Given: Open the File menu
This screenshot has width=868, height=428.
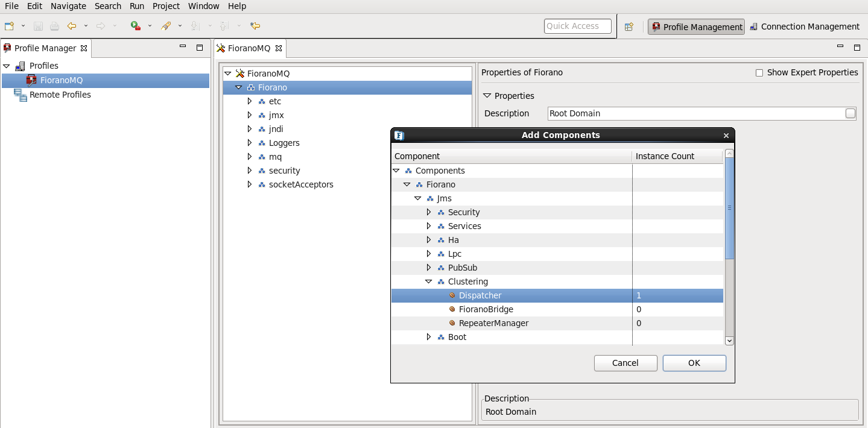Looking at the screenshot, I should [11, 6].
